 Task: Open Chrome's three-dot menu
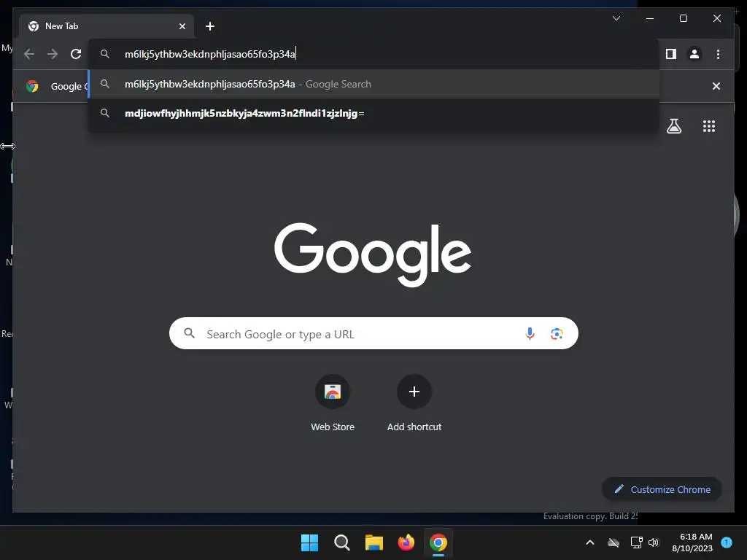(x=718, y=54)
